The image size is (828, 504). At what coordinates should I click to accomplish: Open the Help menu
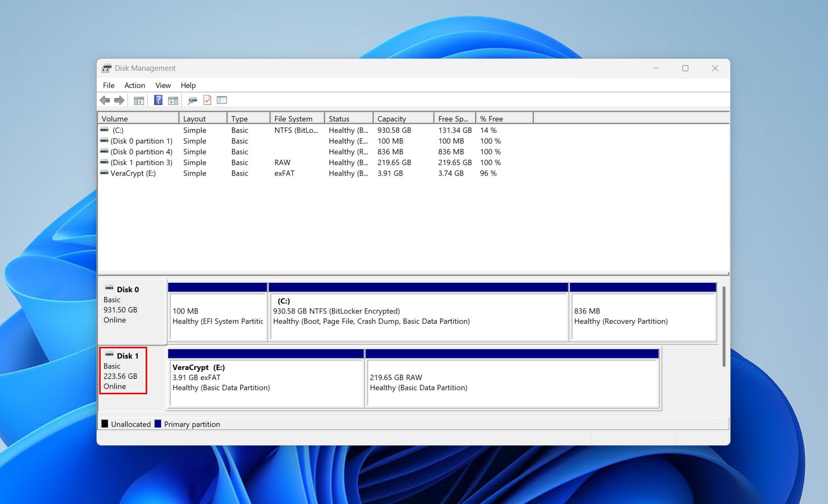pos(188,85)
